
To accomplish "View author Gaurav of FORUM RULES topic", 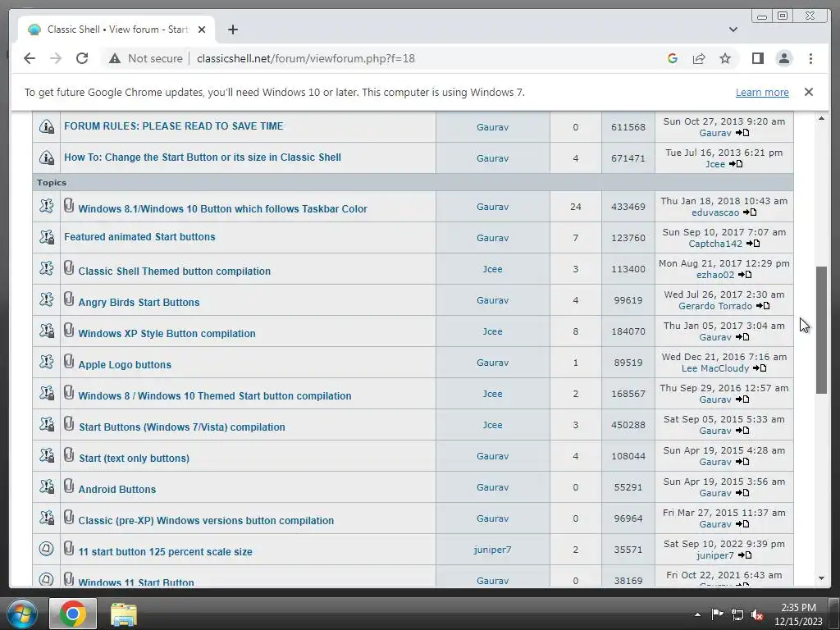I will coord(492,127).
